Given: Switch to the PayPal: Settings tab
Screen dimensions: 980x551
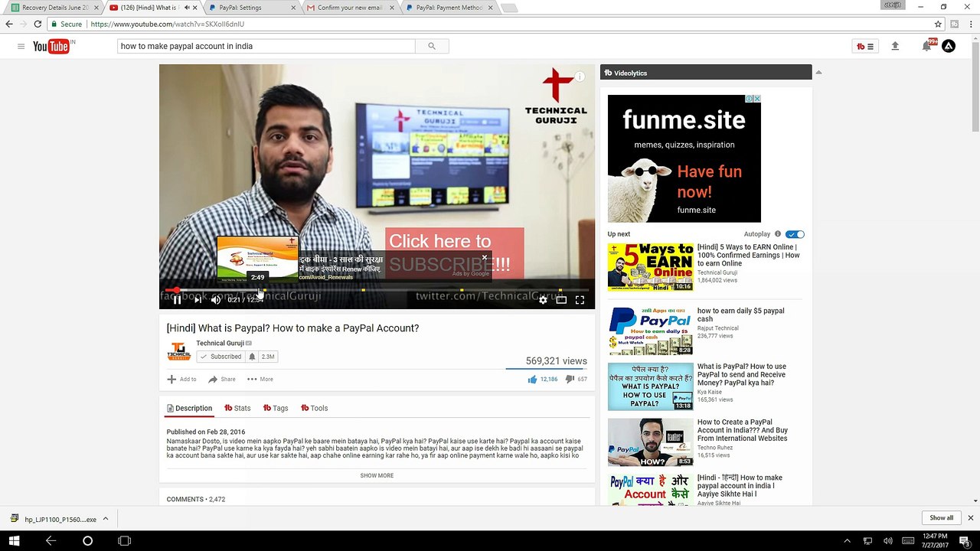Looking at the screenshot, I should (x=250, y=8).
